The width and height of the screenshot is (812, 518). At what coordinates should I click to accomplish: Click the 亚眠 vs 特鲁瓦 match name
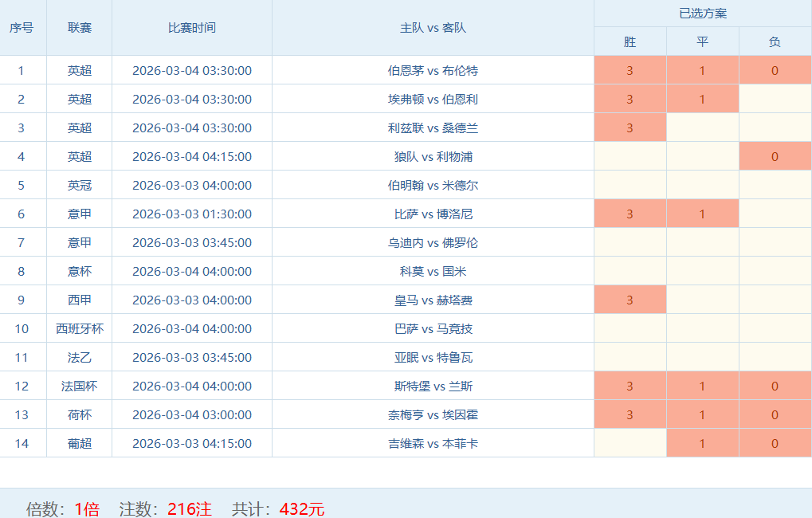pyautogui.click(x=433, y=357)
